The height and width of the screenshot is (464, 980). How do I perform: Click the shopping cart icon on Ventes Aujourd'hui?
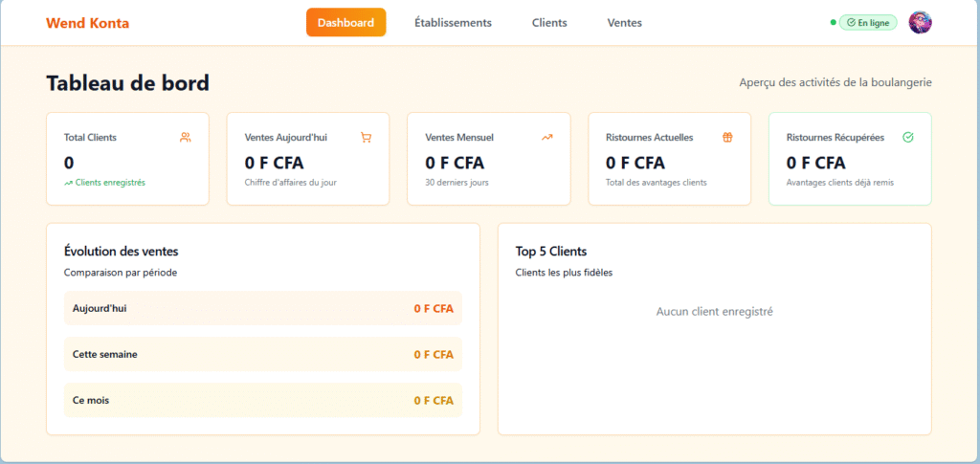pyautogui.click(x=366, y=137)
